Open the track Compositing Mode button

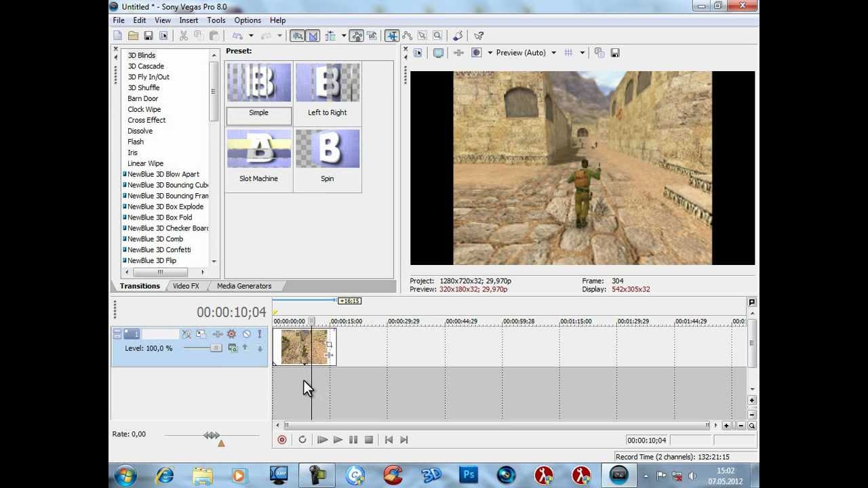tap(233, 348)
